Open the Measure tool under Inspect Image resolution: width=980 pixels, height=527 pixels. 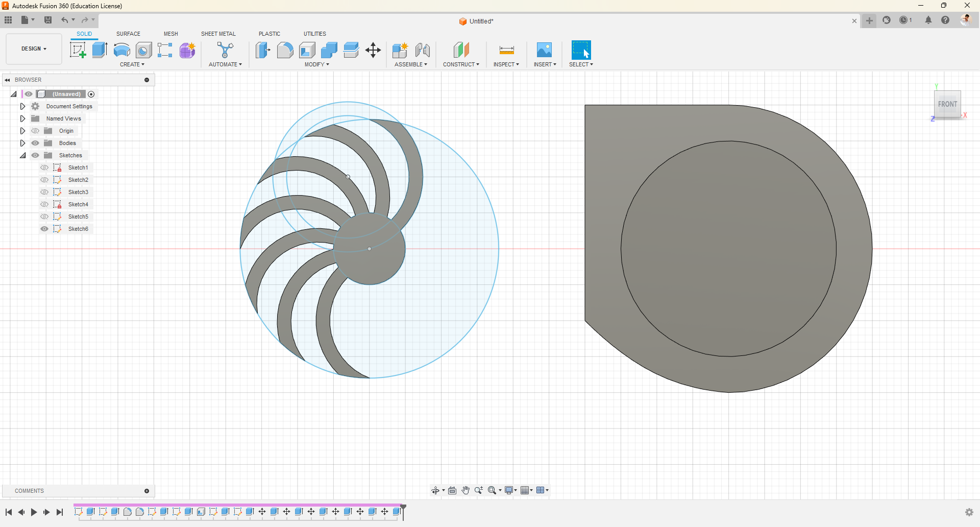click(506, 50)
